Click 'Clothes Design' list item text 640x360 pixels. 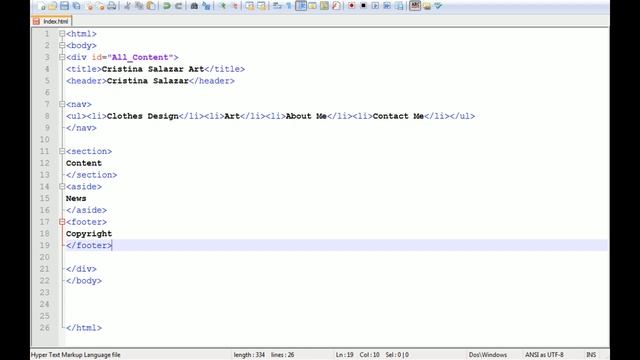coord(142,116)
